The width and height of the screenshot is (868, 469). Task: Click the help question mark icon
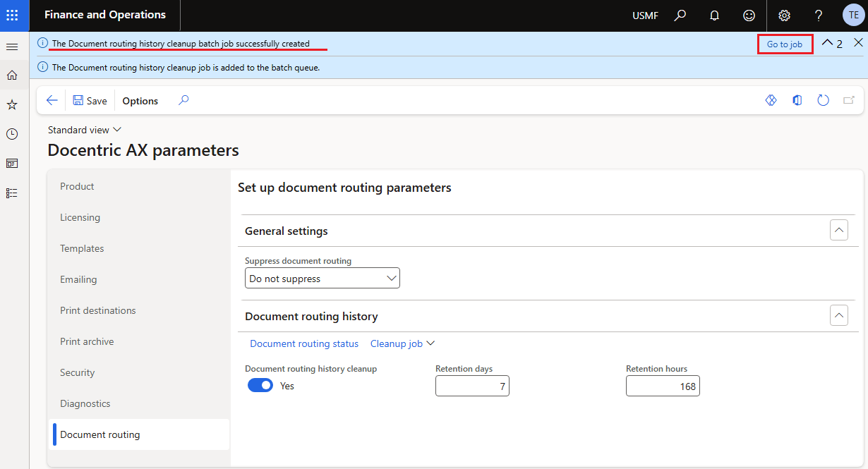(819, 16)
